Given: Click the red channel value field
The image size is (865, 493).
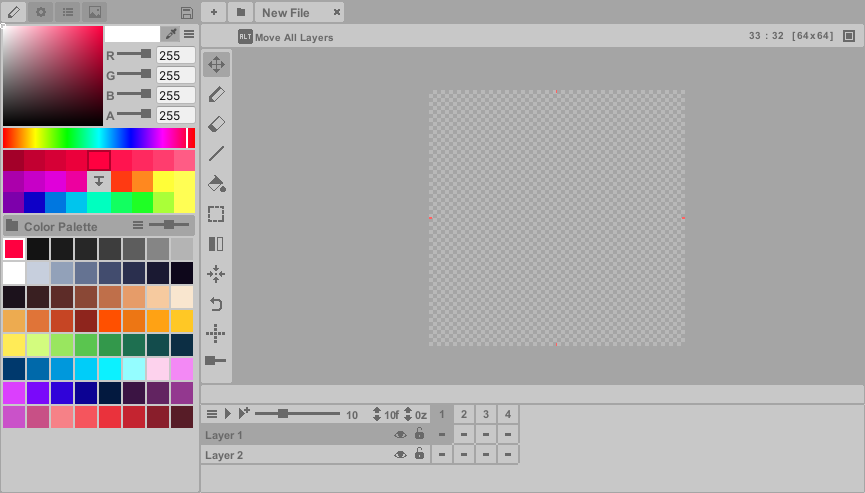Looking at the screenshot, I should 175,55.
